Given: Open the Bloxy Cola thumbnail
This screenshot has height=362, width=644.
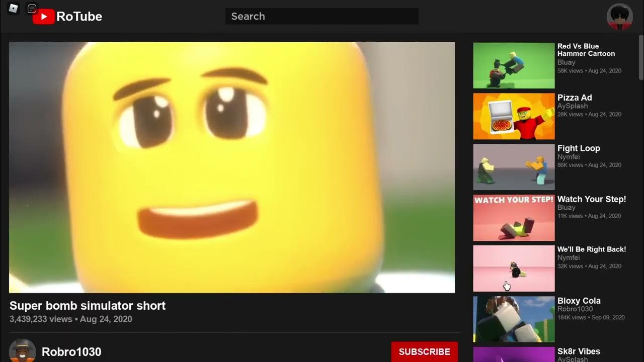Looking at the screenshot, I should [x=514, y=319].
